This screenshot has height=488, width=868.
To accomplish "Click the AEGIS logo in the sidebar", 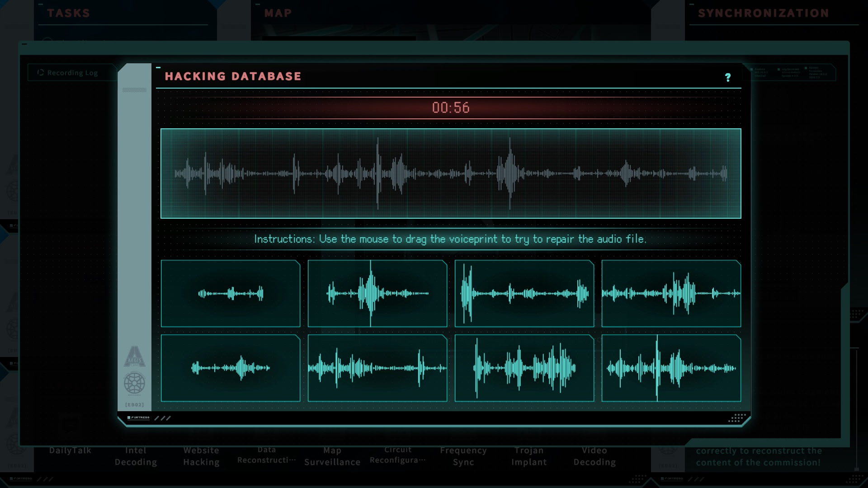I will pyautogui.click(x=134, y=357).
